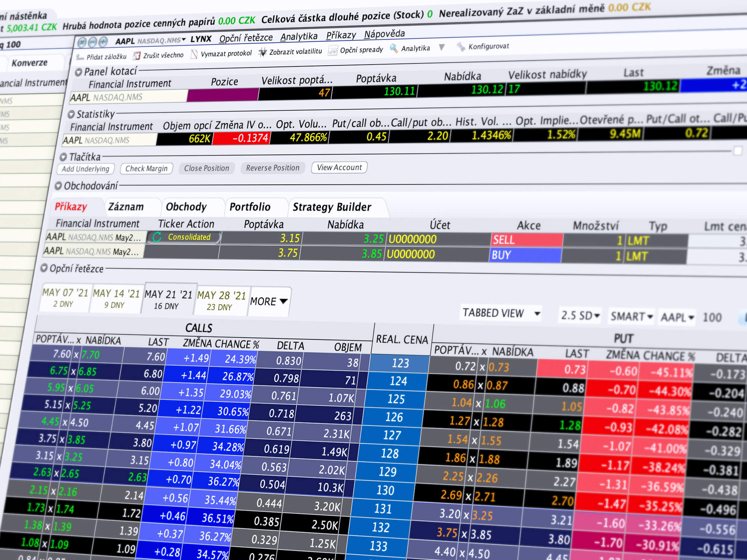747x560 pixels.
Task: Click the Reverse Position button
Action: 273,168
